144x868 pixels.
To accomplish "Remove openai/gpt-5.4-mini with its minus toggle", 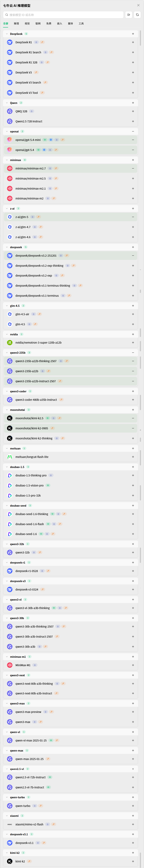I will click(133, 140).
